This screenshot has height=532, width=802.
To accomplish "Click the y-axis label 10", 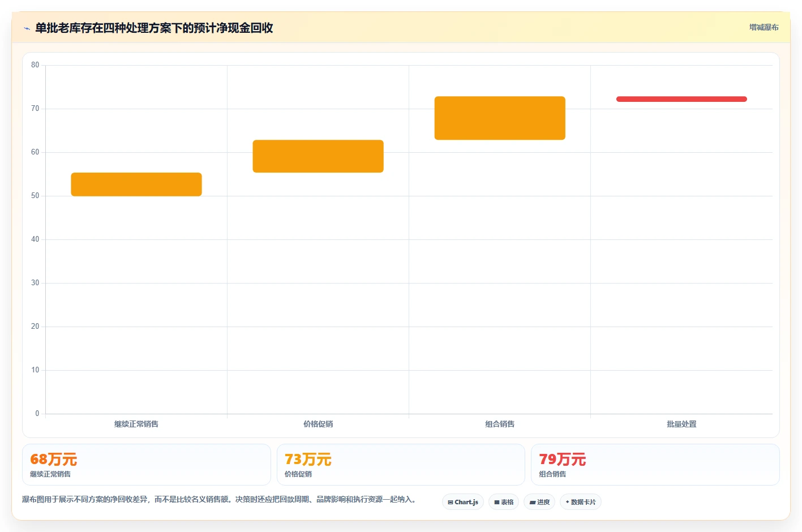I will (x=35, y=370).
